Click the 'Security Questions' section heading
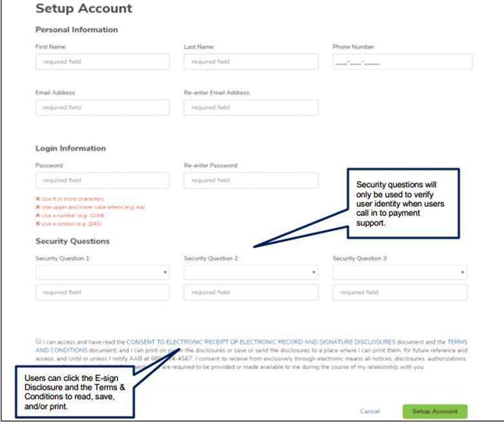The width and height of the screenshot is (504, 423). click(72, 241)
